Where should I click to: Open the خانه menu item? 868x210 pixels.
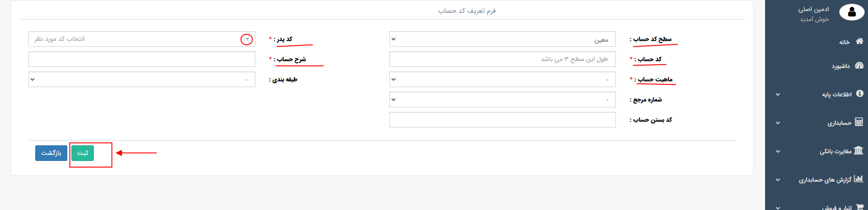point(844,42)
